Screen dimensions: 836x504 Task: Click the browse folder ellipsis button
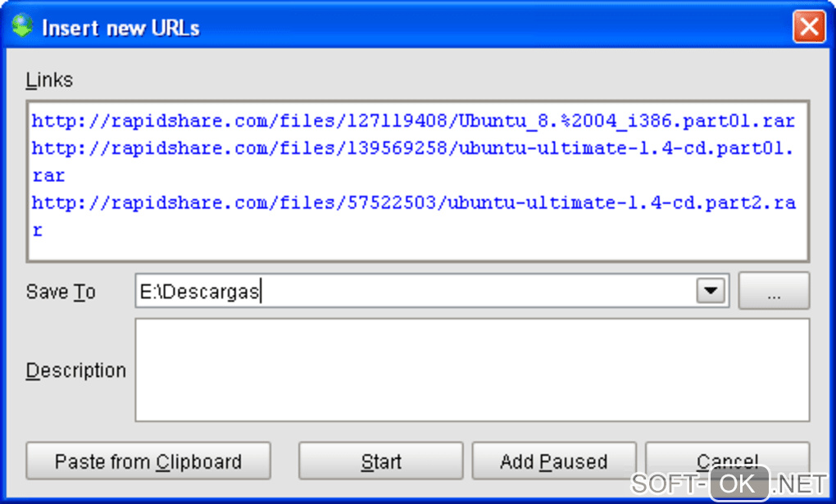pos(774,292)
